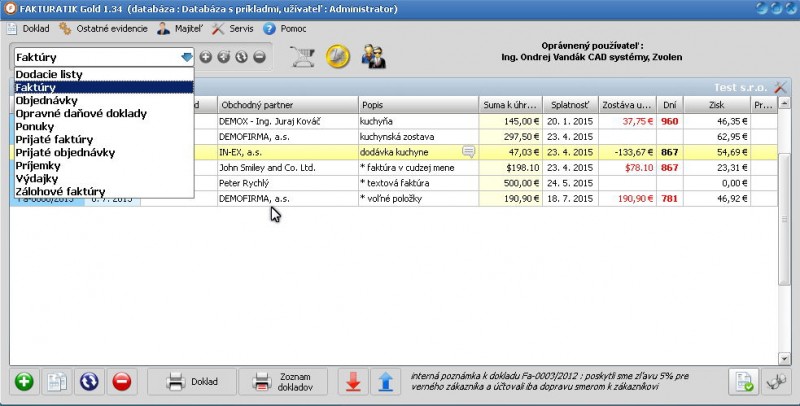The width and height of the screenshot is (800, 406).
Task: Print using the Doklad button
Action: point(192,382)
